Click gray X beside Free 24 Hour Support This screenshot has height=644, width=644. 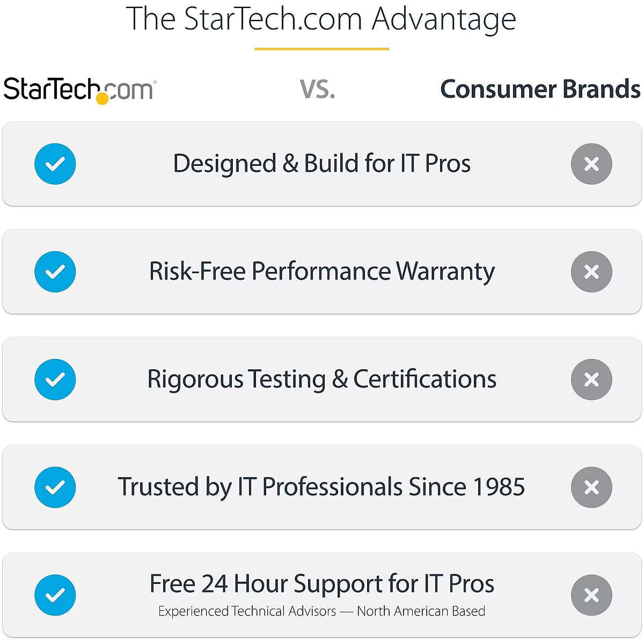point(591,595)
